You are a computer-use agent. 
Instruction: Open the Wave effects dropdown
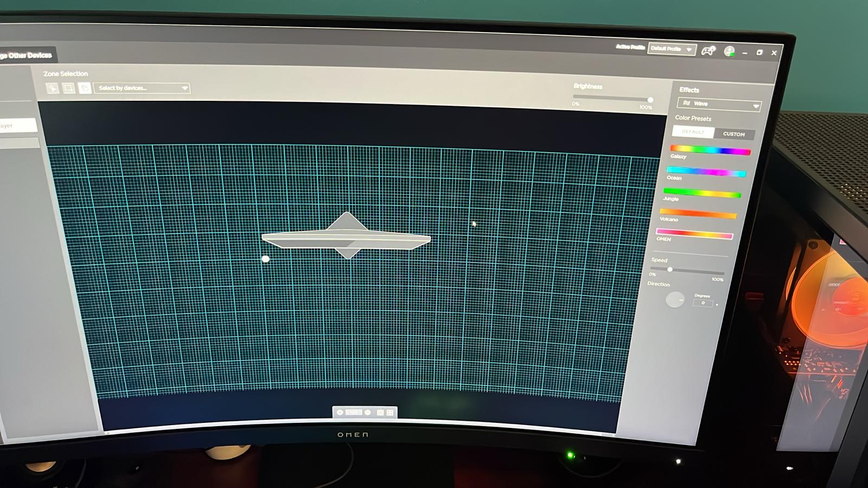719,104
